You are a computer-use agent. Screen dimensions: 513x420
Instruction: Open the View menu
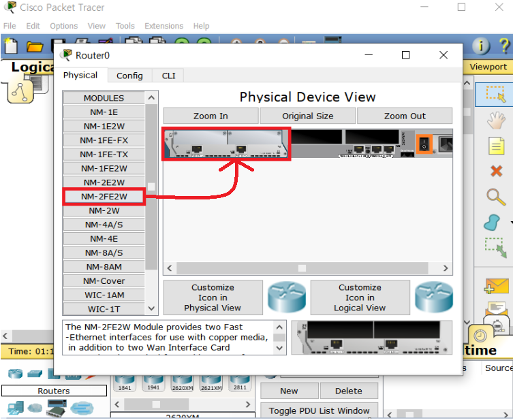click(97, 26)
